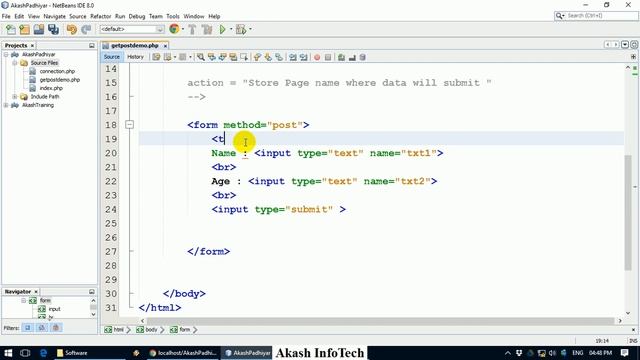Click the Clean and Build icon
640x360 pixels.
[207, 29]
